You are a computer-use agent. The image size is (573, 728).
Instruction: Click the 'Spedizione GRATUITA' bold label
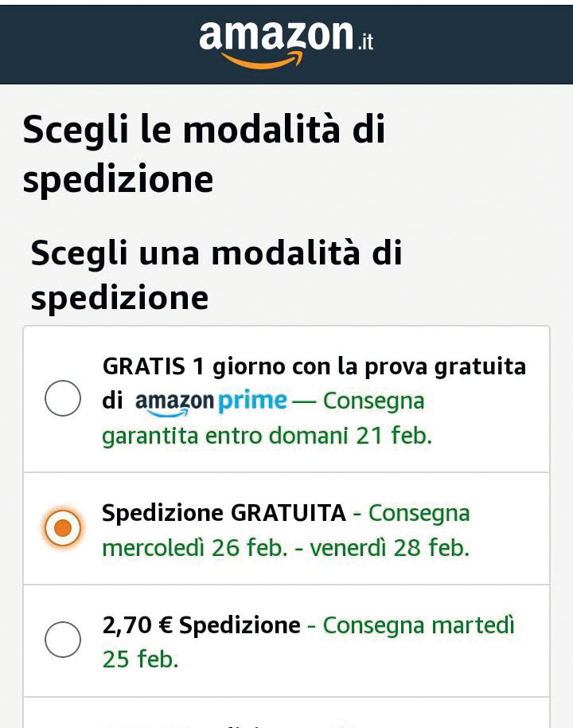point(224,513)
